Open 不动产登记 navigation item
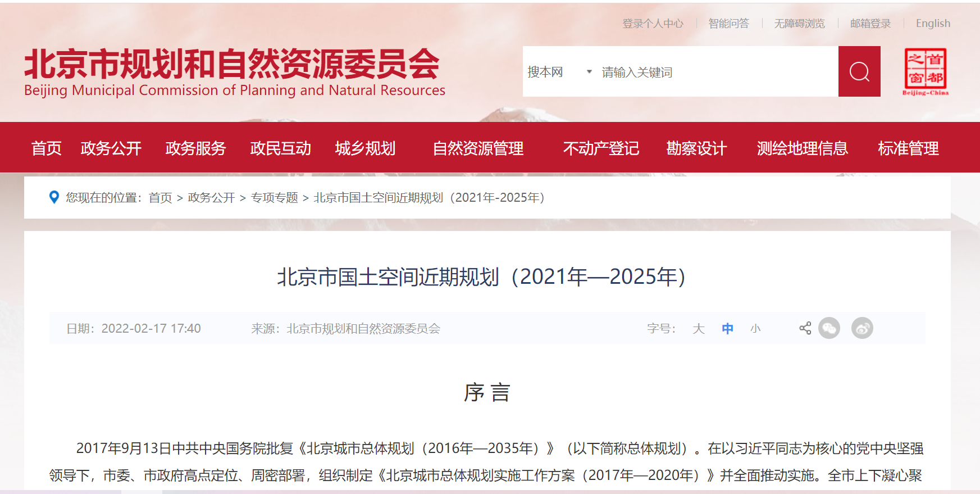This screenshot has height=494, width=980. (x=601, y=148)
